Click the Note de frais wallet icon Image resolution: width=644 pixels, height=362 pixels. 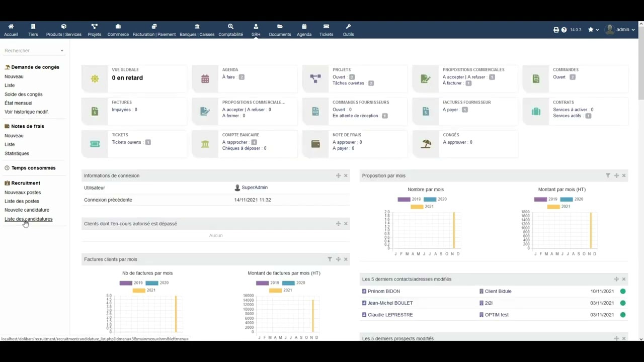click(x=315, y=144)
